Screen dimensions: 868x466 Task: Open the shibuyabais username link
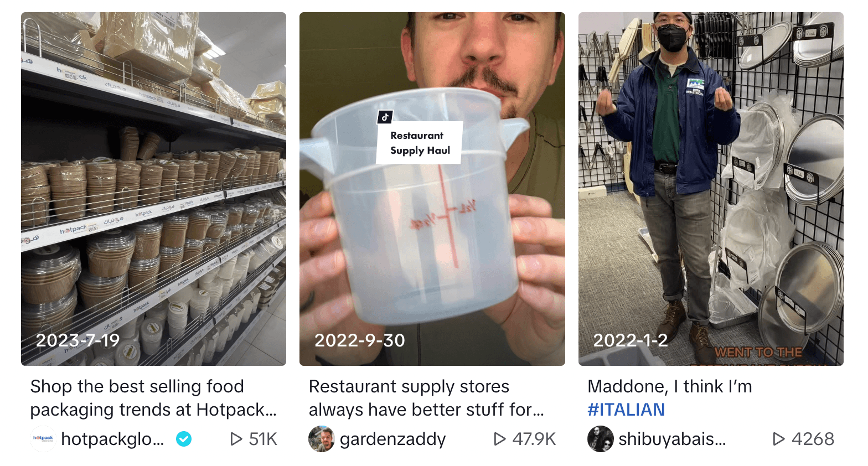pyautogui.click(x=672, y=439)
